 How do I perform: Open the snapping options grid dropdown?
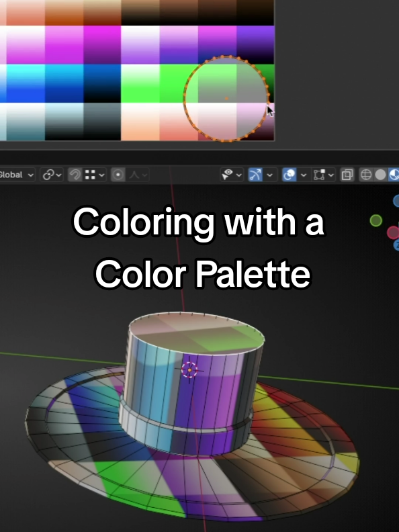(94, 175)
